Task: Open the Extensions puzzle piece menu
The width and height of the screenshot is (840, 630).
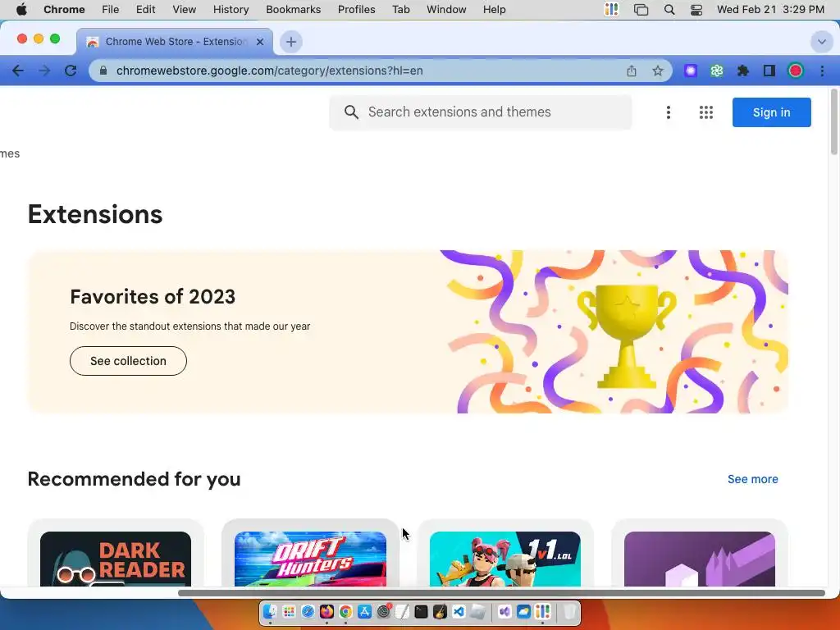Action: click(743, 71)
